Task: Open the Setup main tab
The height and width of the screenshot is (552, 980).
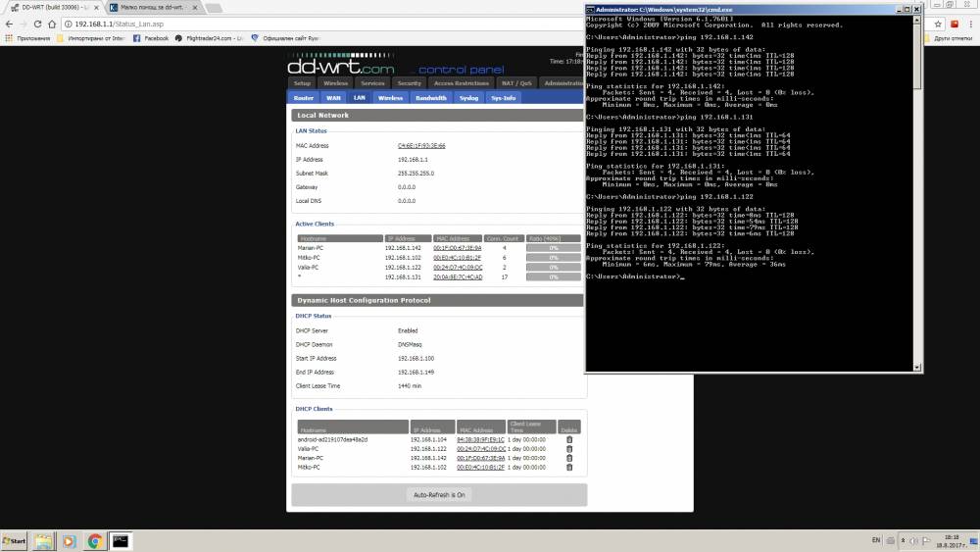Action: (x=302, y=83)
